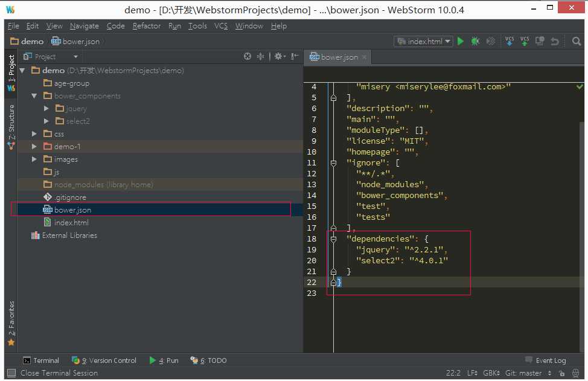Expand the css folder
This screenshot has width=588, height=381.
34,134
